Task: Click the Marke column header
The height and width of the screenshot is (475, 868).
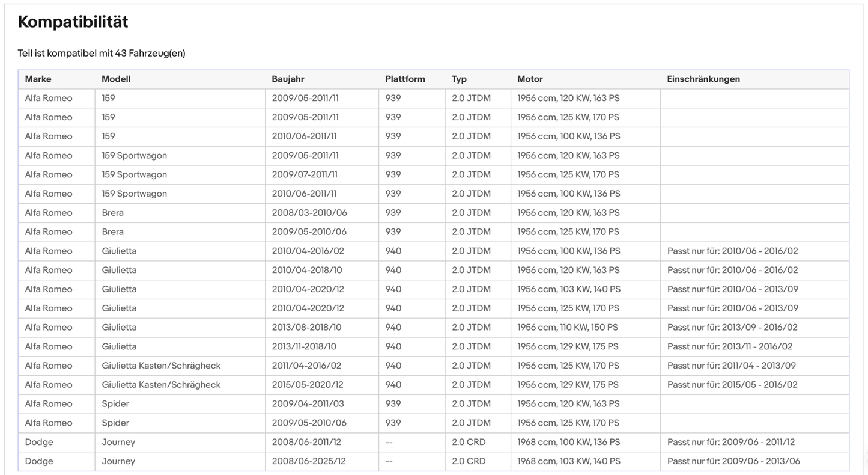Action: click(38, 79)
